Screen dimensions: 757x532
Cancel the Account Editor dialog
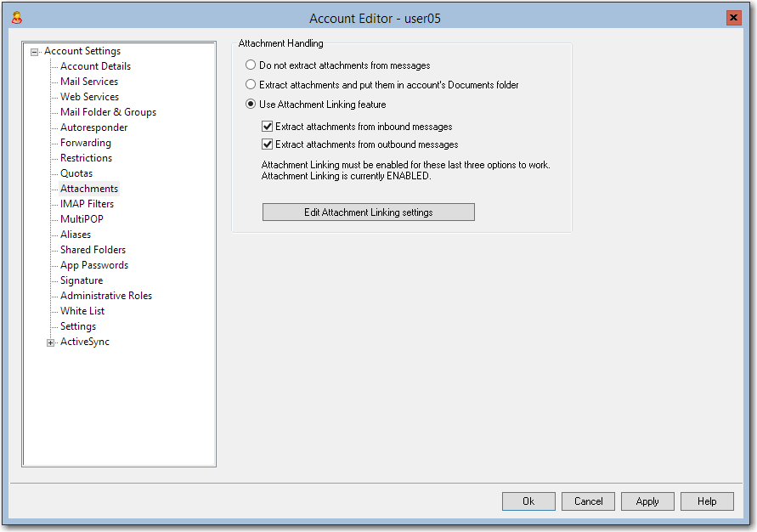tap(588, 501)
